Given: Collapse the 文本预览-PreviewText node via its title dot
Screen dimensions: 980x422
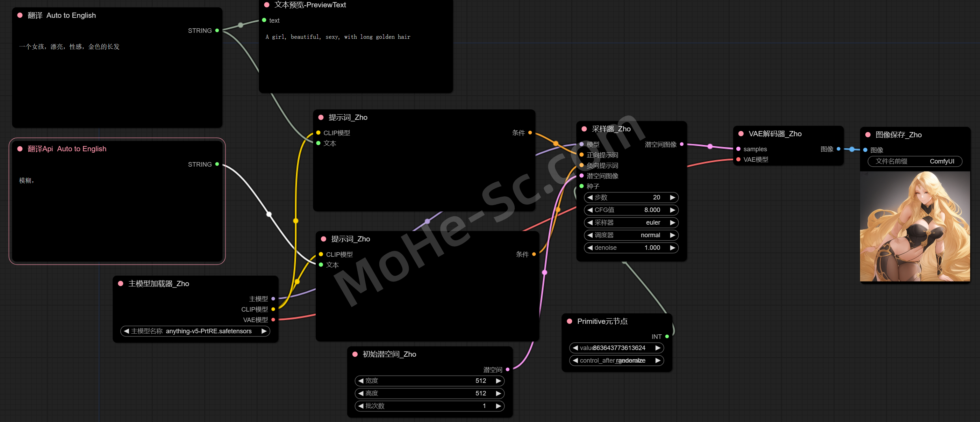Looking at the screenshot, I should [267, 5].
